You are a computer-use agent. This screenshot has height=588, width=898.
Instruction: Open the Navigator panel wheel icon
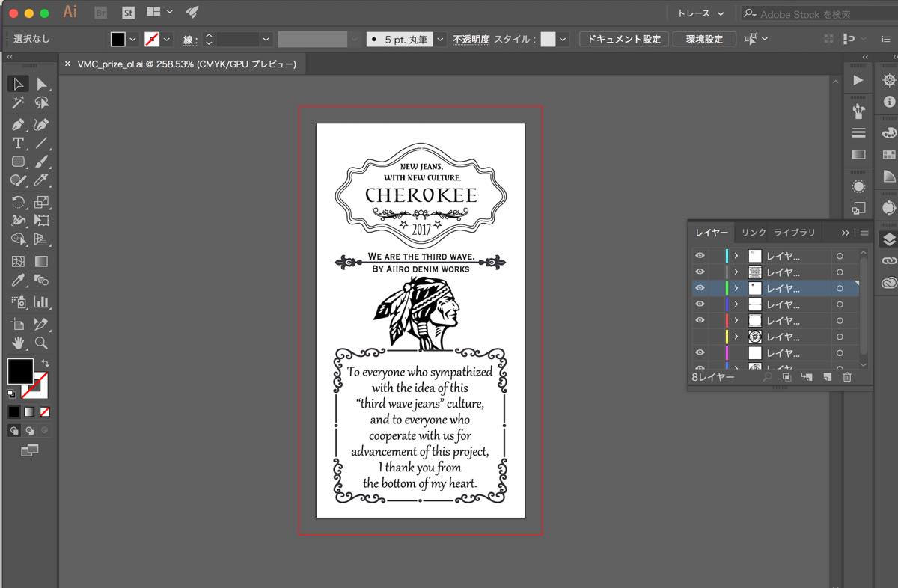pos(889,80)
